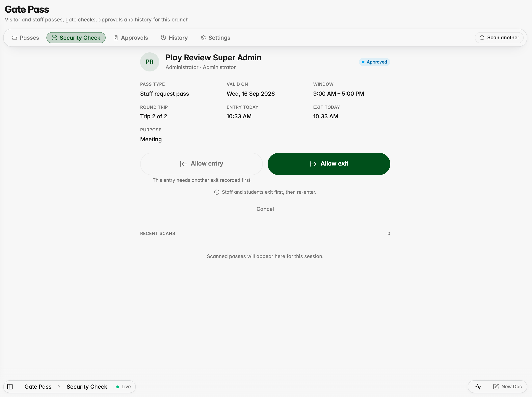532x397 pixels.
Task: Click the 'Staff request pass' value
Action: click(x=165, y=94)
